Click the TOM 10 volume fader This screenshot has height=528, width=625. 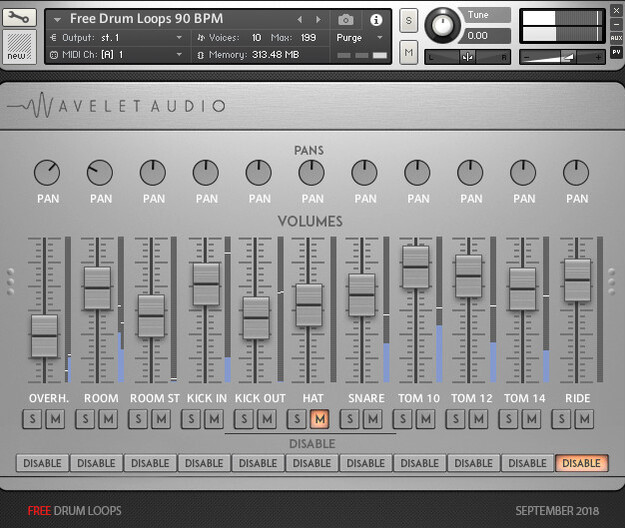[x=415, y=267]
